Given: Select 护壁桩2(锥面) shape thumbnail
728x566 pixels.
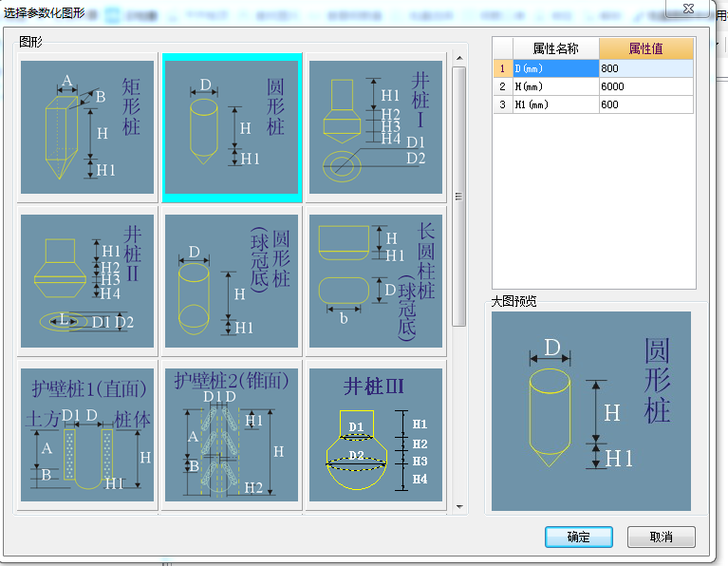Looking at the screenshot, I should pos(233,435).
